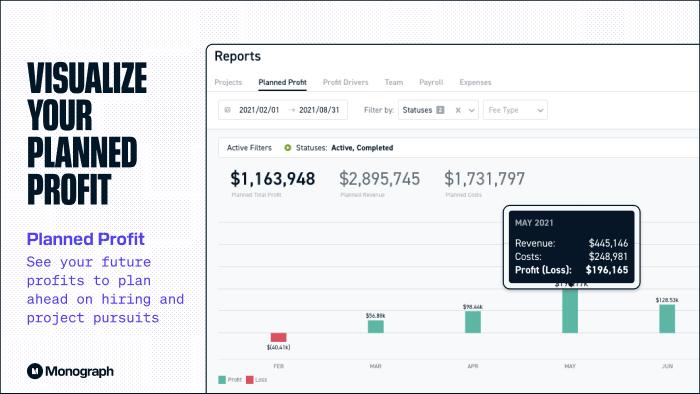Open the Profit Drivers tab

pyautogui.click(x=346, y=82)
